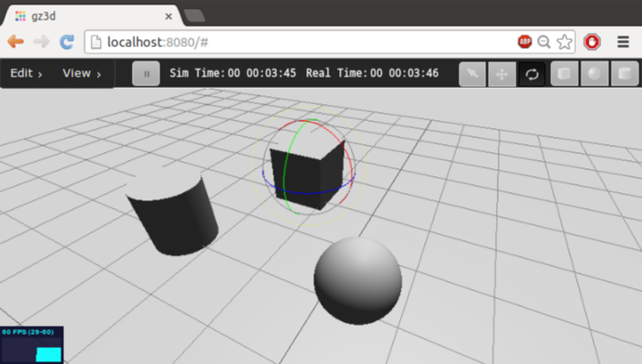
Task: Insert a box shape from toolbar
Action: 565,74
